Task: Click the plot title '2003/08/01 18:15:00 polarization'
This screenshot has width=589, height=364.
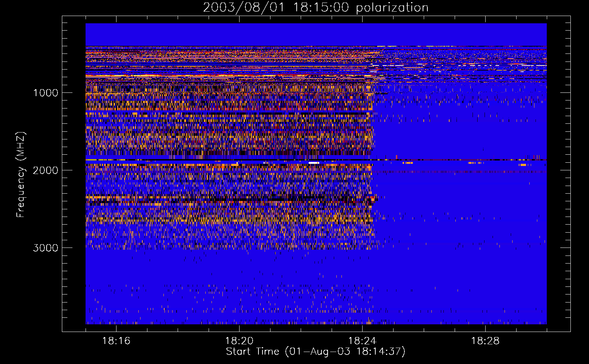Action: coord(316,8)
